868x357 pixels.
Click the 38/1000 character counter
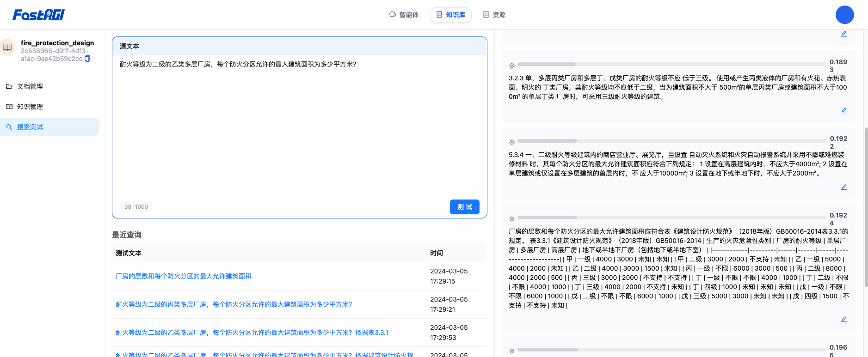pos(136,207)
